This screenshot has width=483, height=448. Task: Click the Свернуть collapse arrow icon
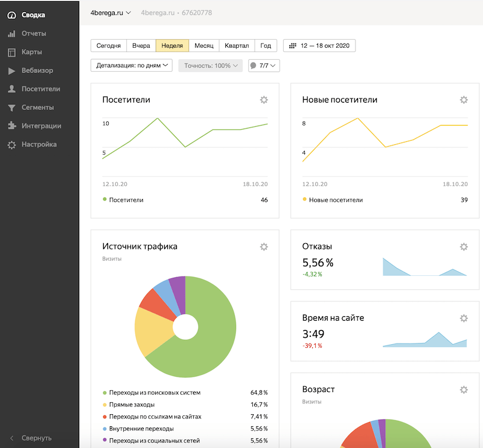(x=11, y=438)
